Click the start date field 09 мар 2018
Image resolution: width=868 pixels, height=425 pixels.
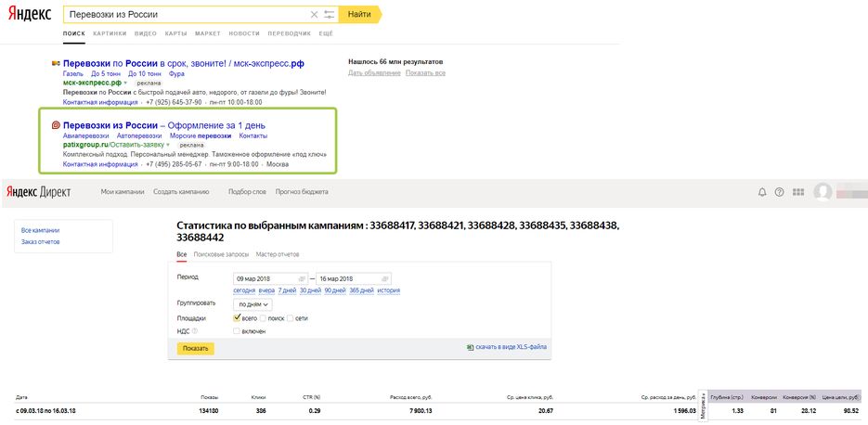point(270,278)
